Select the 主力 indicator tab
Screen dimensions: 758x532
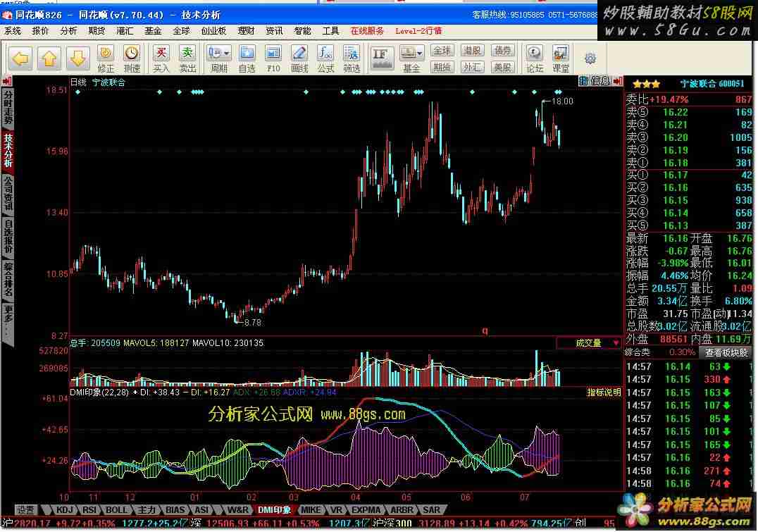click(147, 509)
